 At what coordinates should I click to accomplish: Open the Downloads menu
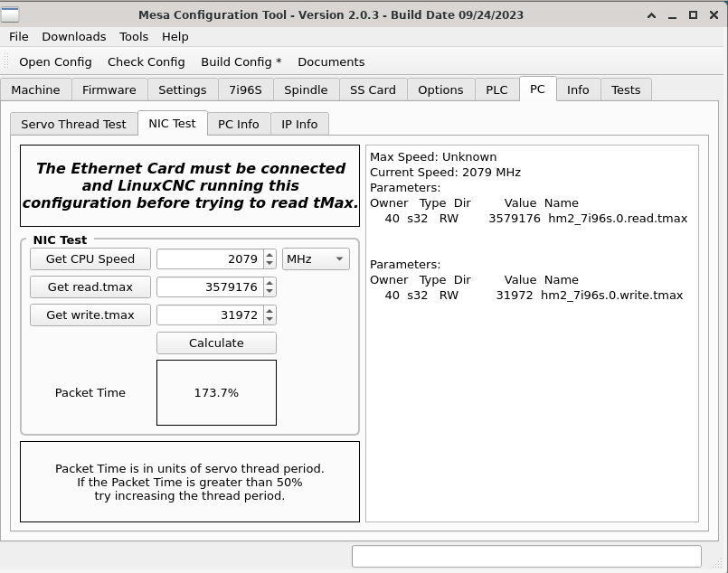[x=74, y=37]
